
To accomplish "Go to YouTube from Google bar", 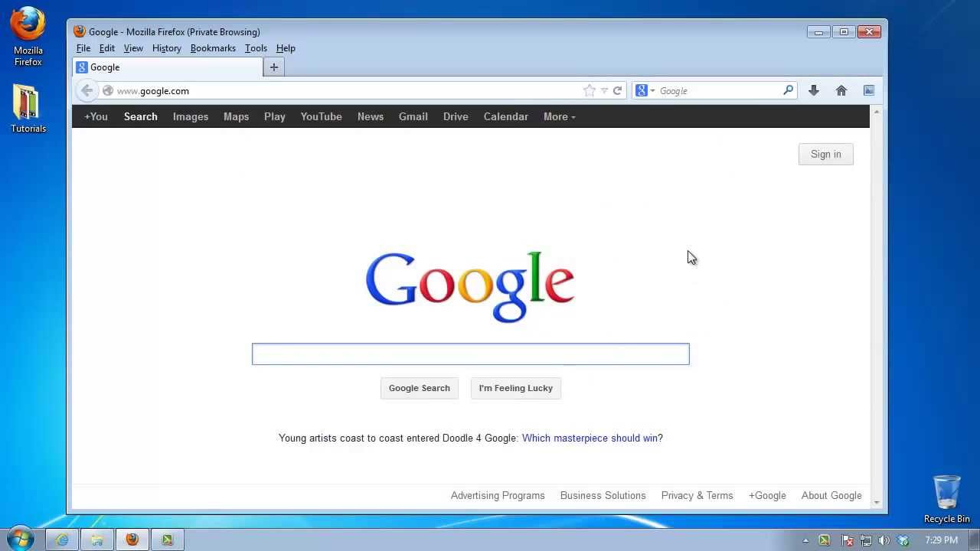I will coord(321,116).
